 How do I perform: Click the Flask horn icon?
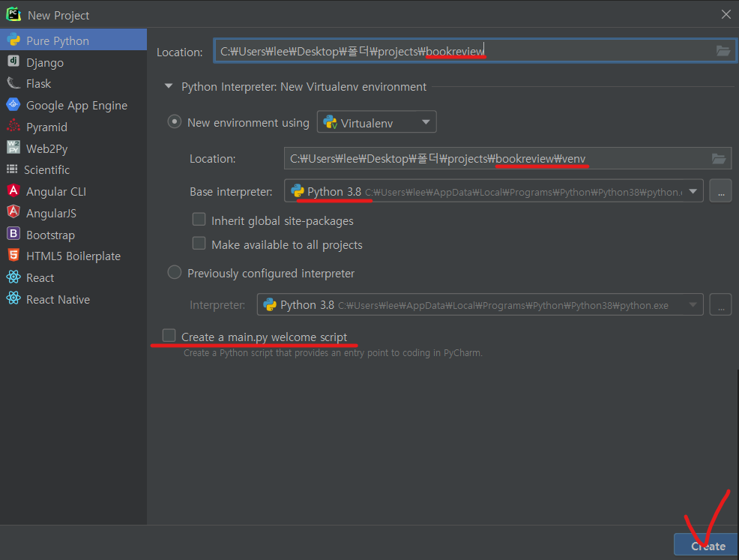pyautogui.click(x=13, y=83)
